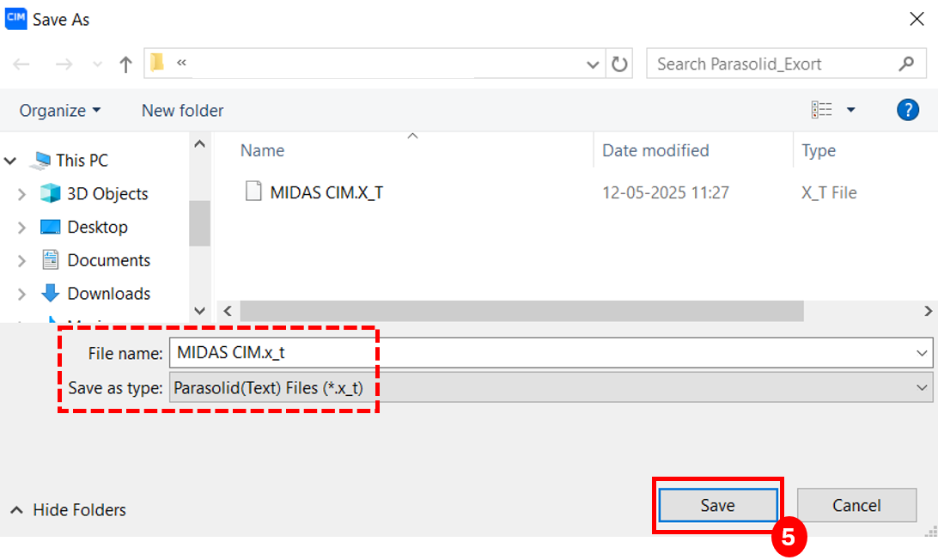Click the Save button
The image size is (938, 560).
point(718,506)
